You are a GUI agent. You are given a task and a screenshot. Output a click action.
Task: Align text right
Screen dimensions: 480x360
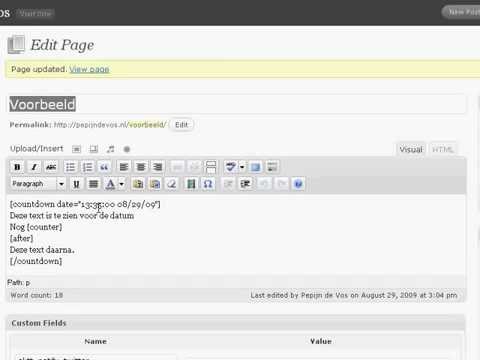point(158,167)
